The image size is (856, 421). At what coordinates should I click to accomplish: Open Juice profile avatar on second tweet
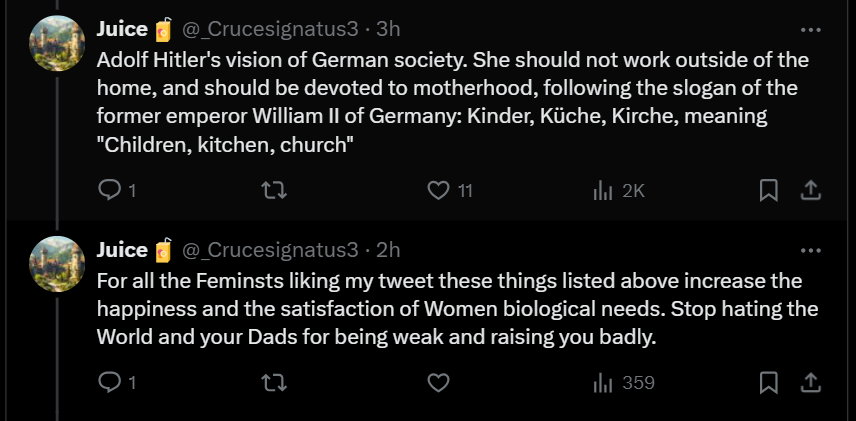[57, 264]
